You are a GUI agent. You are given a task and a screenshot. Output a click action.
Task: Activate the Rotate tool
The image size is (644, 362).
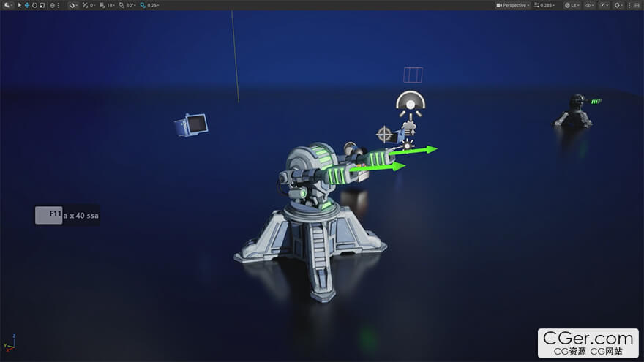[34, 5]
